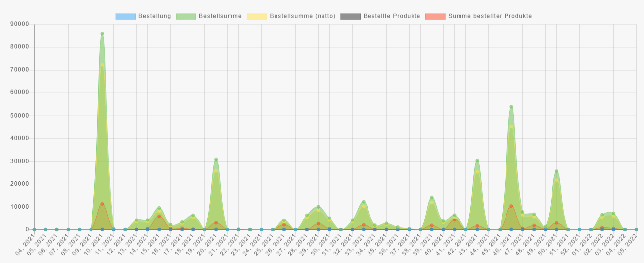Hide Bestellsumme series by clicking its label
The height and width of the screenshot is (263, 644).
point(220,16)
